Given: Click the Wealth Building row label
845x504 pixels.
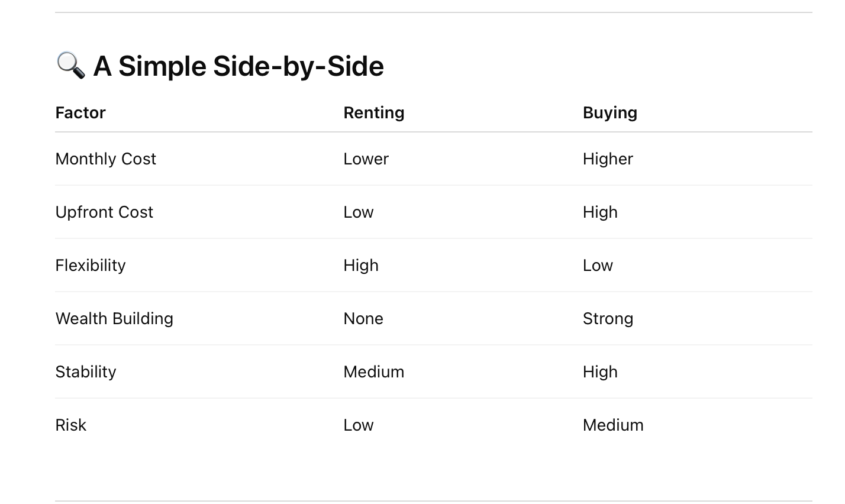Looking at the screenshot, I should tap(114, 319).
